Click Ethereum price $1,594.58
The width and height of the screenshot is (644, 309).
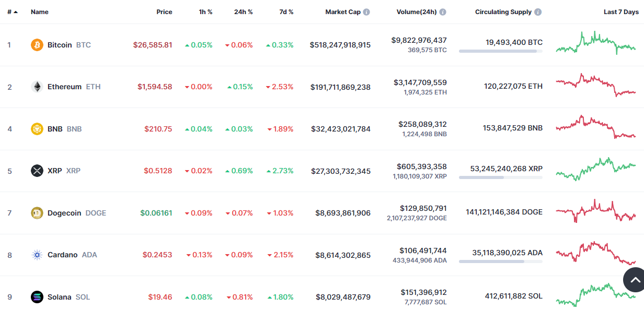(155, 87)
